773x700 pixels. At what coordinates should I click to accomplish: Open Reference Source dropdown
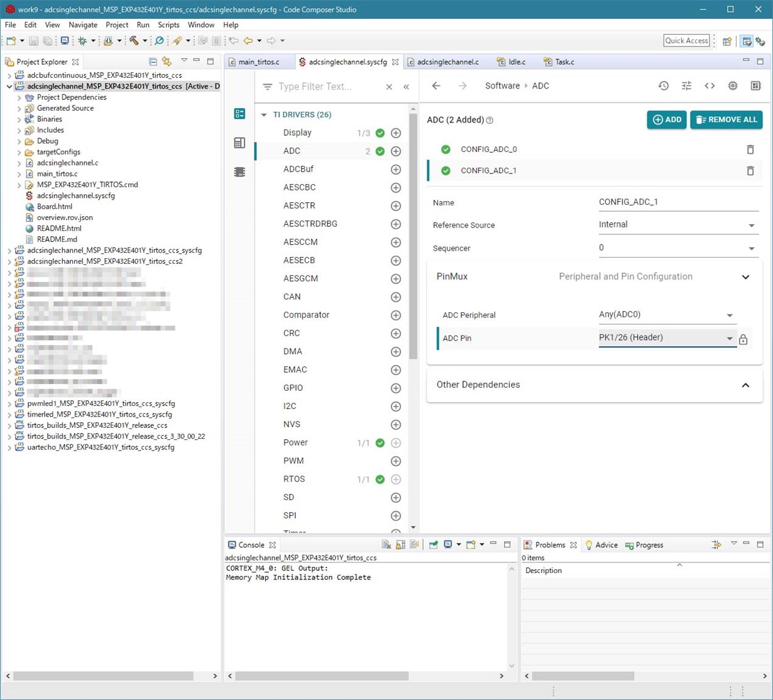click(x=677, y=225)
